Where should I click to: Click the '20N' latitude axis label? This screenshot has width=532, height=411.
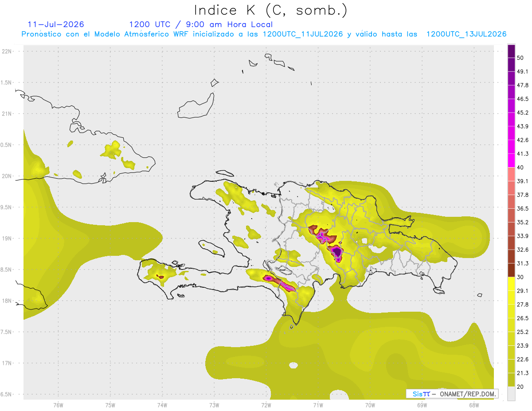click(7, 176)
